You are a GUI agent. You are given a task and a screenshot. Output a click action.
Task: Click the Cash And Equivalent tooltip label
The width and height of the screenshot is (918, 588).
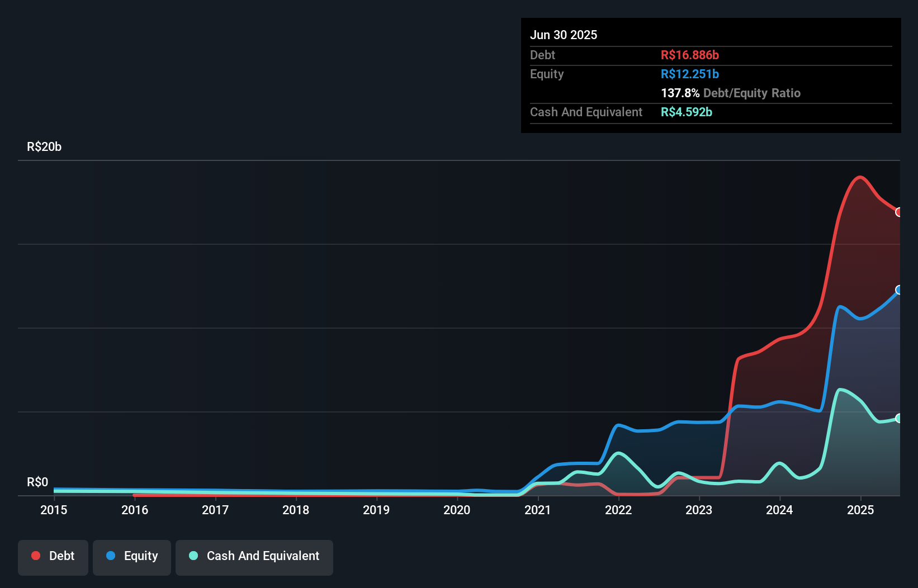pyautogui.click(x=586, y=112)
